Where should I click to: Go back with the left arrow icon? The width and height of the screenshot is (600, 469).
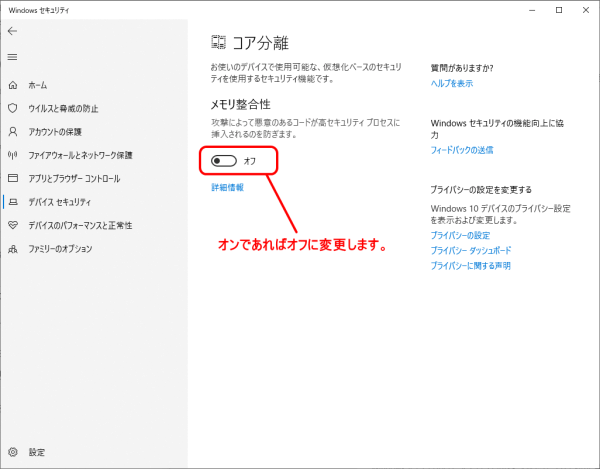point(12,31)
